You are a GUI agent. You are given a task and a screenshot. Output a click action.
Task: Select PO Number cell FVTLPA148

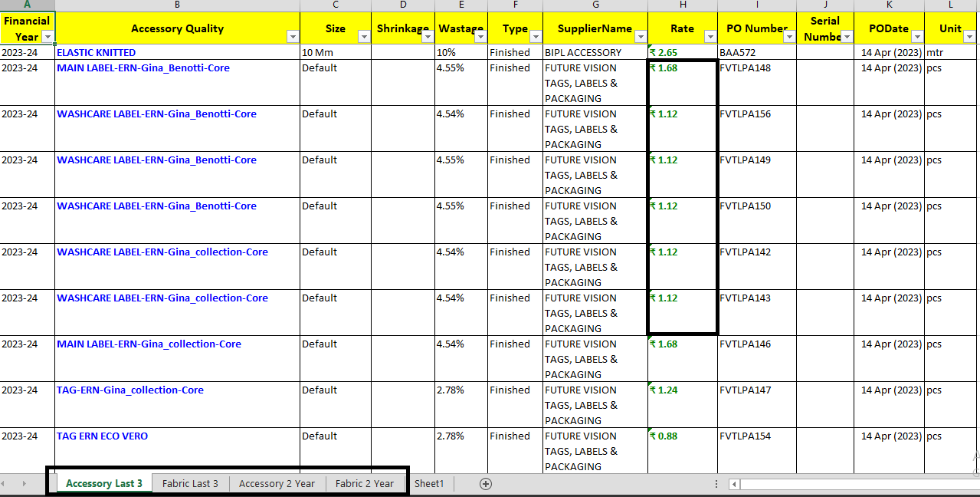pyautogui.click(x=757, y=83)
